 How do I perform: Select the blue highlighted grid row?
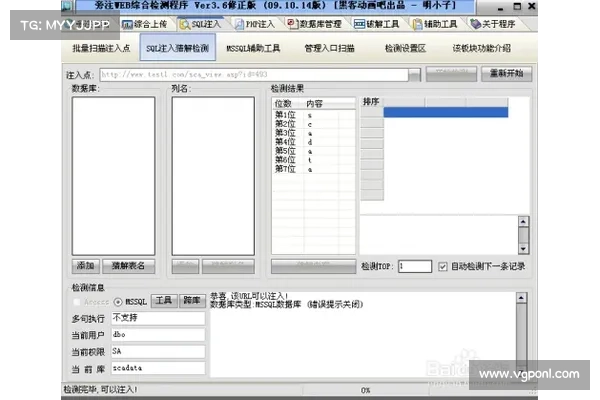tap(446, 112)
